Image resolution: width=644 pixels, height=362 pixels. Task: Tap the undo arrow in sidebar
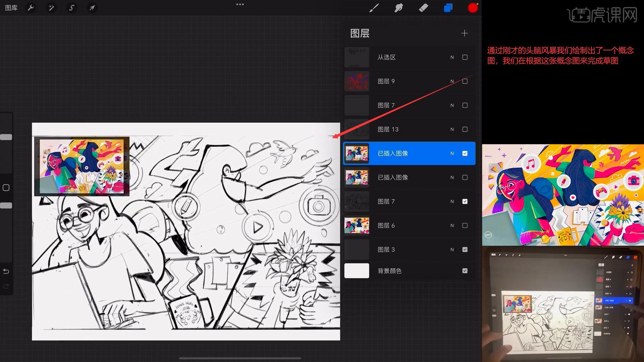(x=6, y=271)
